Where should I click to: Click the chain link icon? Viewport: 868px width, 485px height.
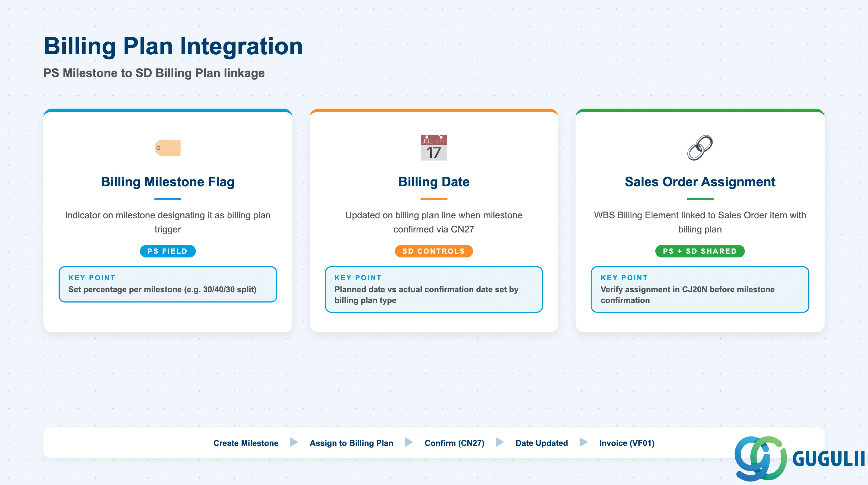pyautogui.click(x=700, y=148)
